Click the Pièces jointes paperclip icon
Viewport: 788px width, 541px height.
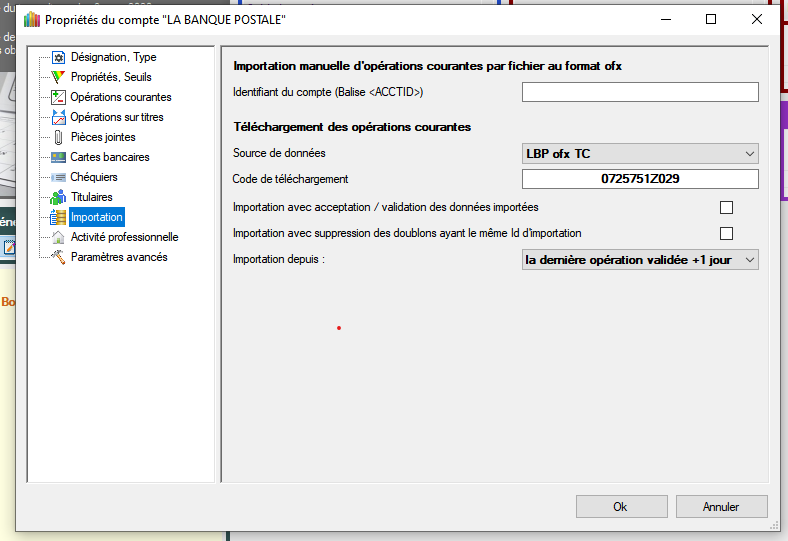tap(58, 137)
